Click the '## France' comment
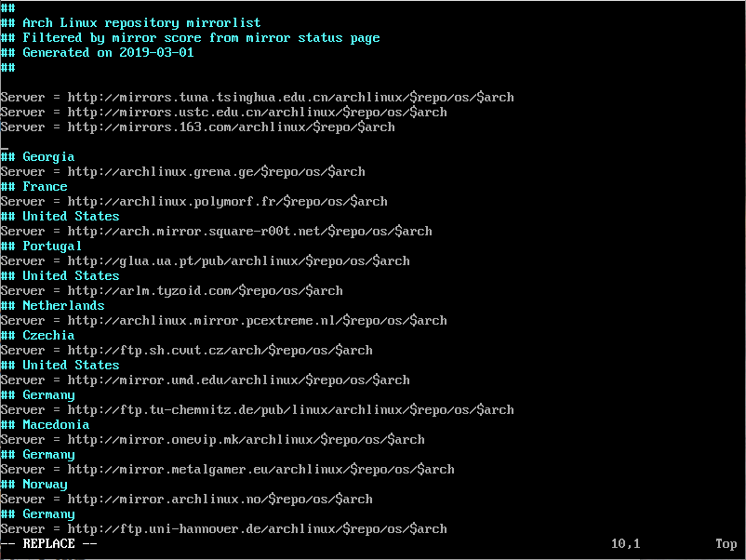 [x=33, y=186]
